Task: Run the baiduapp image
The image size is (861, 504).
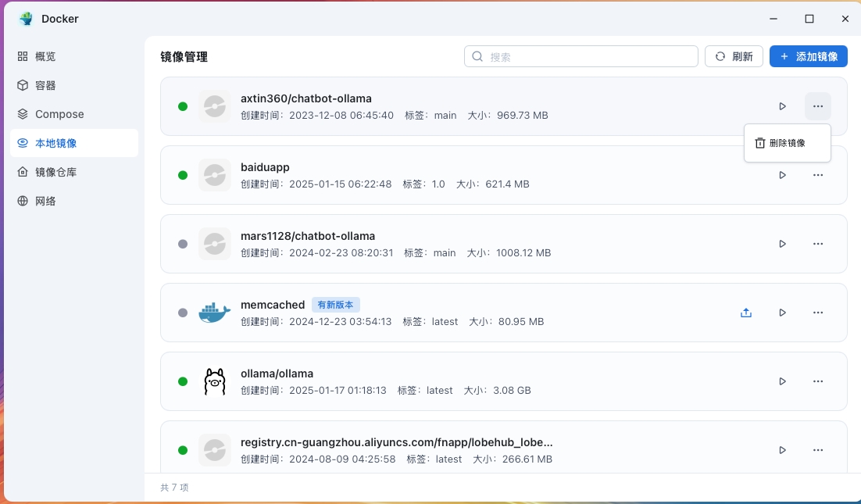Action: coord(782,175)
